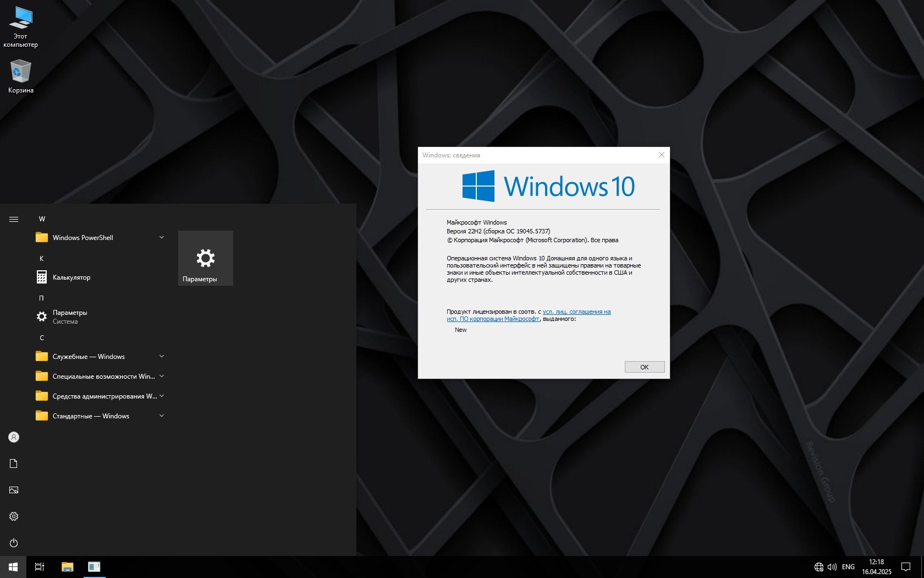Open the Microsoft license agreement link
The height and width of the screenshot is (578, 924).
576,312
